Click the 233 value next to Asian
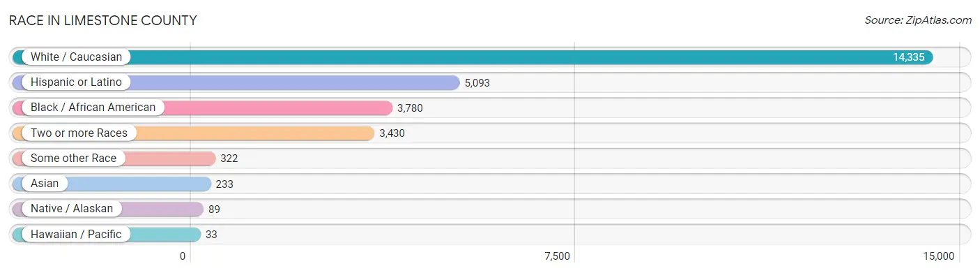 224,184
